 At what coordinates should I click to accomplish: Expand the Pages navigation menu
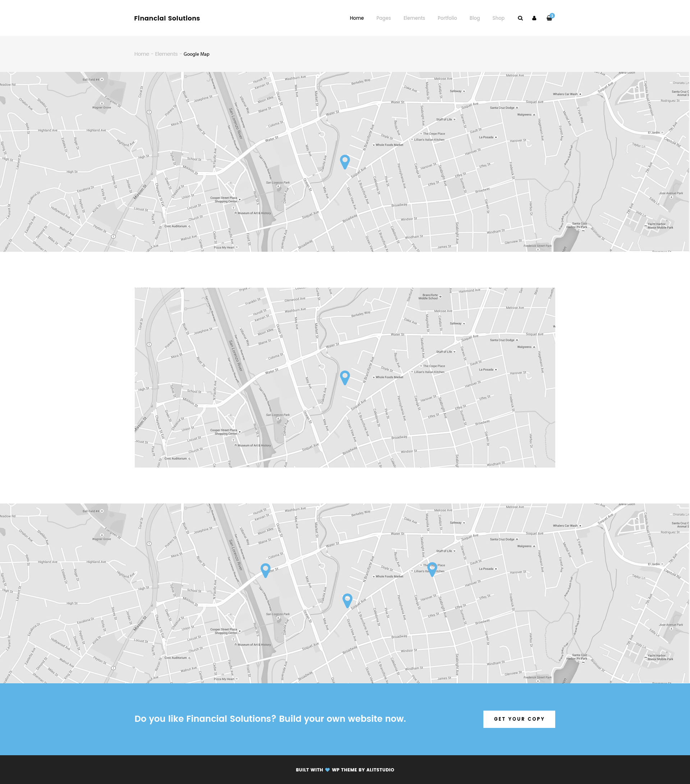[x=383, y=18]
